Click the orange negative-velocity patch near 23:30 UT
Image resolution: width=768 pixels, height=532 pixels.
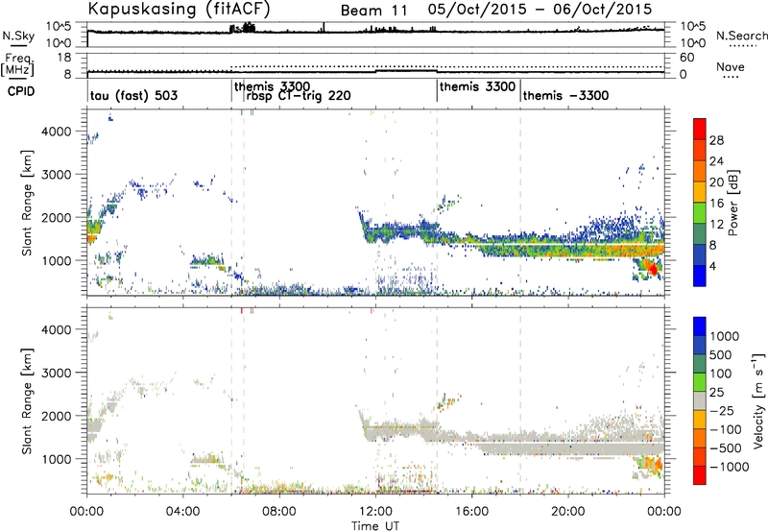(653, 464)
